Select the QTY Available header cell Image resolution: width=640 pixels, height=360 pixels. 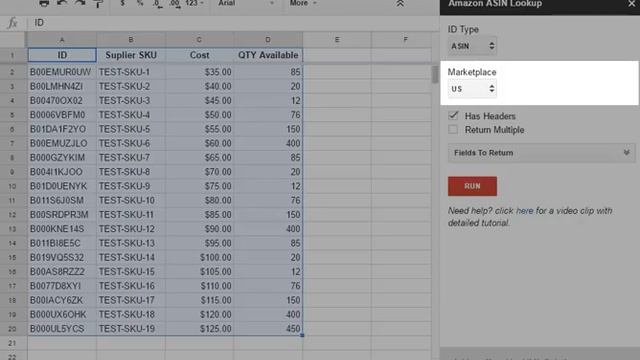[268, 55]
